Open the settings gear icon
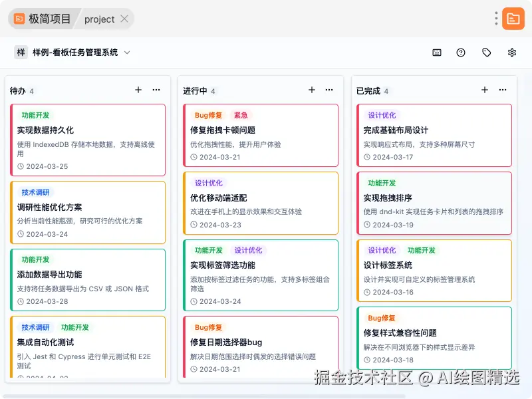This screenshot has height=399, width=532. point(512,52)
